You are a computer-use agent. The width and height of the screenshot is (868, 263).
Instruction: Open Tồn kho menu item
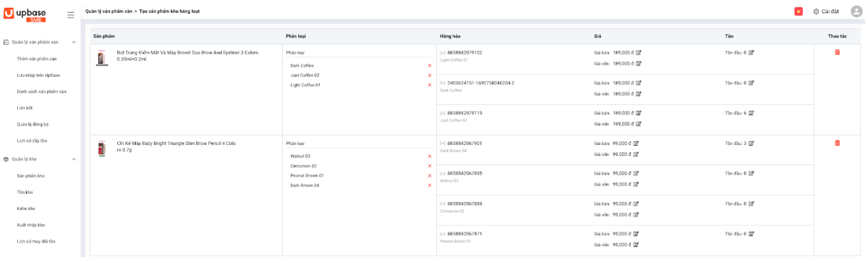(25, 192)
